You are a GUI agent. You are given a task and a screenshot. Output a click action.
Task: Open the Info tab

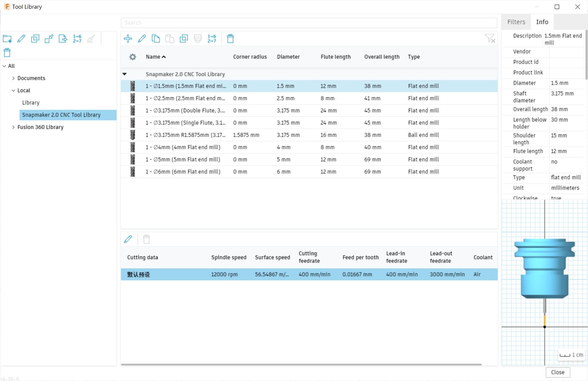click(542, 22)
